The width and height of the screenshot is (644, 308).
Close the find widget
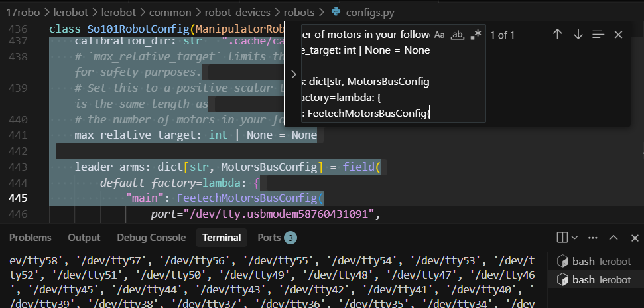(618, 35)
